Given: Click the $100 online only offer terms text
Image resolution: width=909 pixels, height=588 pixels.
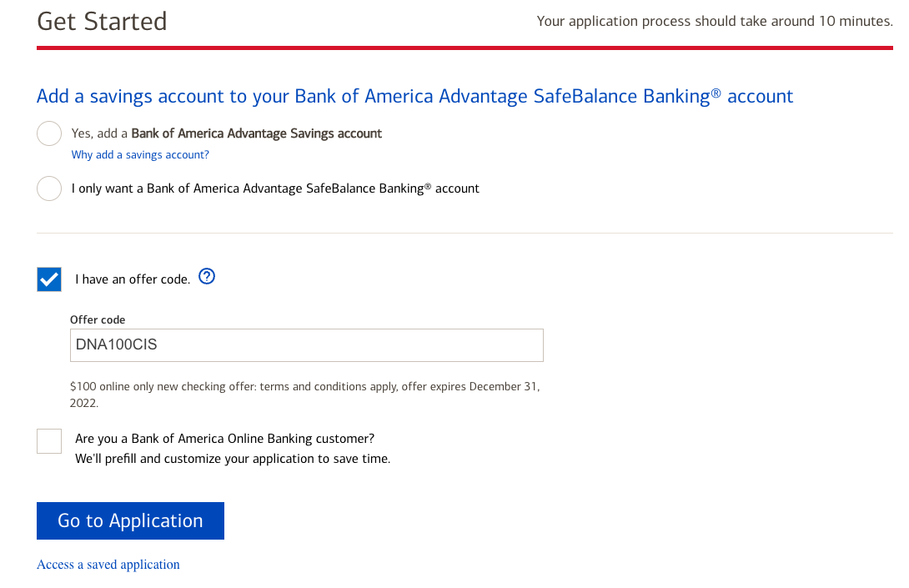Looking at the screenshot, I should pos(304,395).
